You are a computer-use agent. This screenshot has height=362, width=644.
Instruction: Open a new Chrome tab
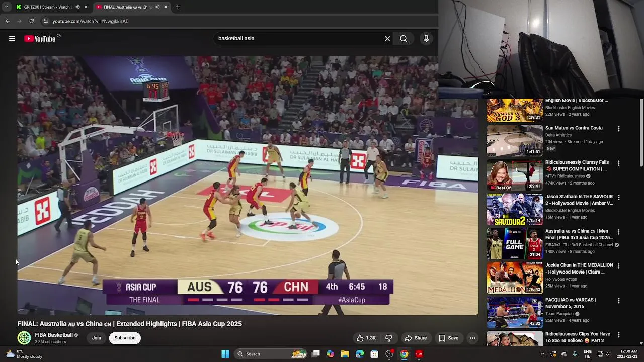[178, 7]
